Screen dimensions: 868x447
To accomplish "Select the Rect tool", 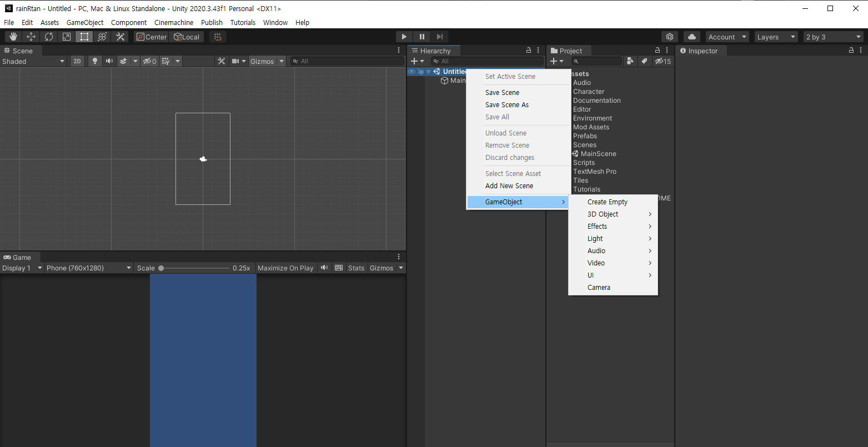I will [84, 37].
